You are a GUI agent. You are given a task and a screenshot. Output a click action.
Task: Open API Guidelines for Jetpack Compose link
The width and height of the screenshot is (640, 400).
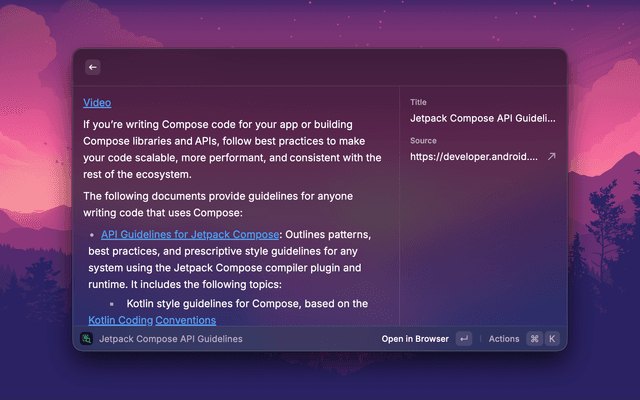(190, 234)
